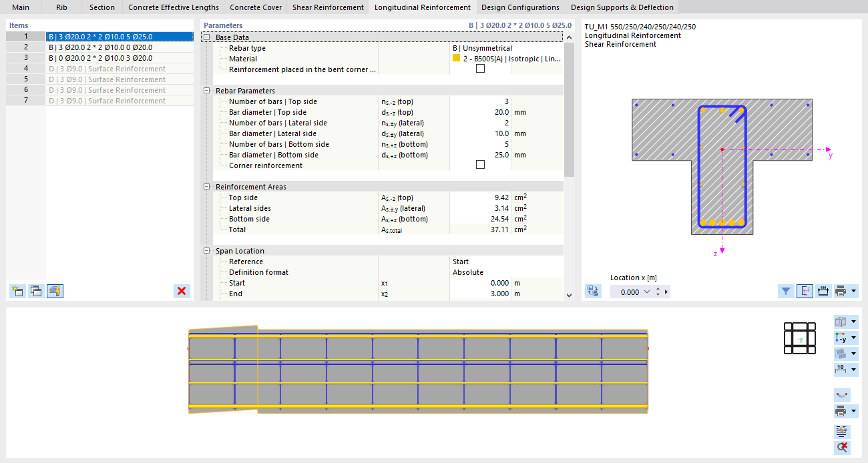868x463 pixels.
Task: Toggle the section view filter funnel
Action: tap(786, 291)
